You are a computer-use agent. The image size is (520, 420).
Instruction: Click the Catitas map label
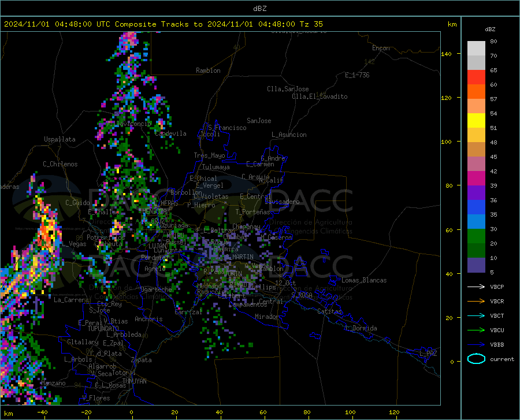click(x=330, y=311)
